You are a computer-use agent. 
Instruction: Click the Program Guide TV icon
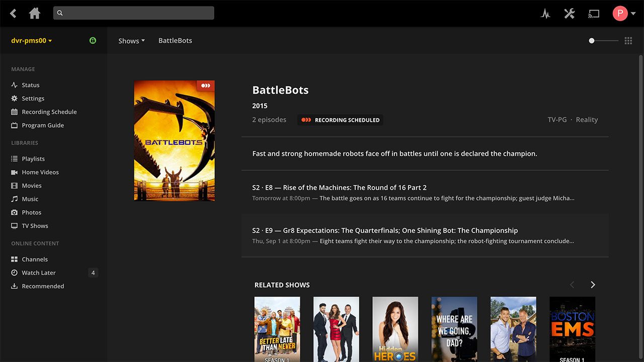pyautogui.click(x=14, y=125)
